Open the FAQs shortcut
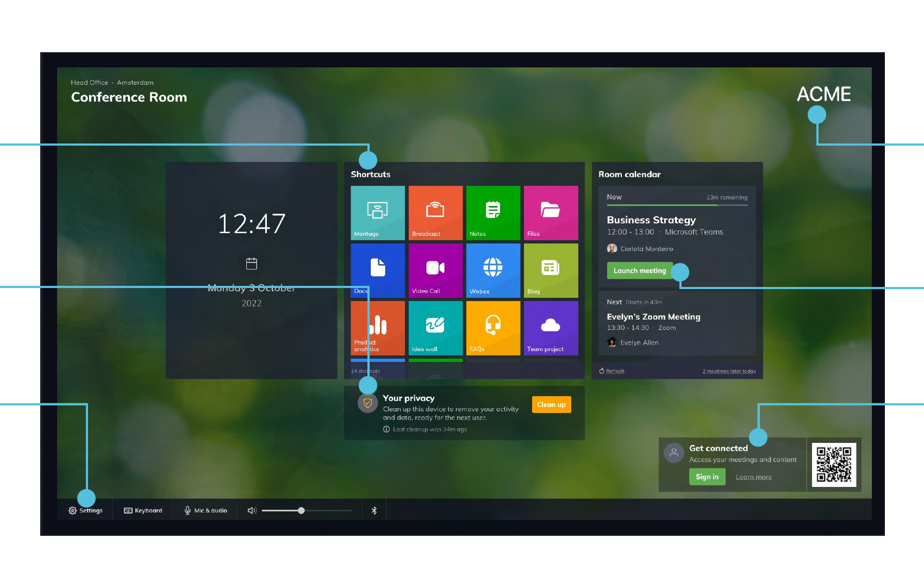The height and width of the screenshot is (588, 924). pos(492,328)
